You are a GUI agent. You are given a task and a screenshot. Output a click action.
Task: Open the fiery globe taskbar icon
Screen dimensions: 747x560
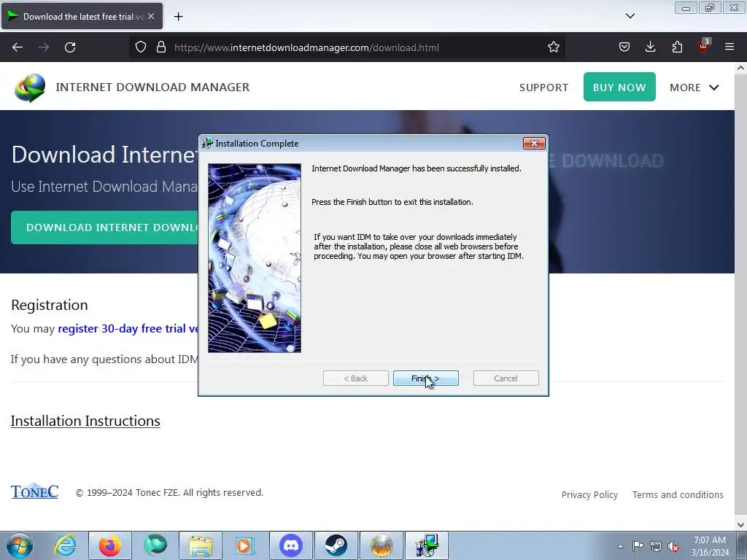coord(381,545)
